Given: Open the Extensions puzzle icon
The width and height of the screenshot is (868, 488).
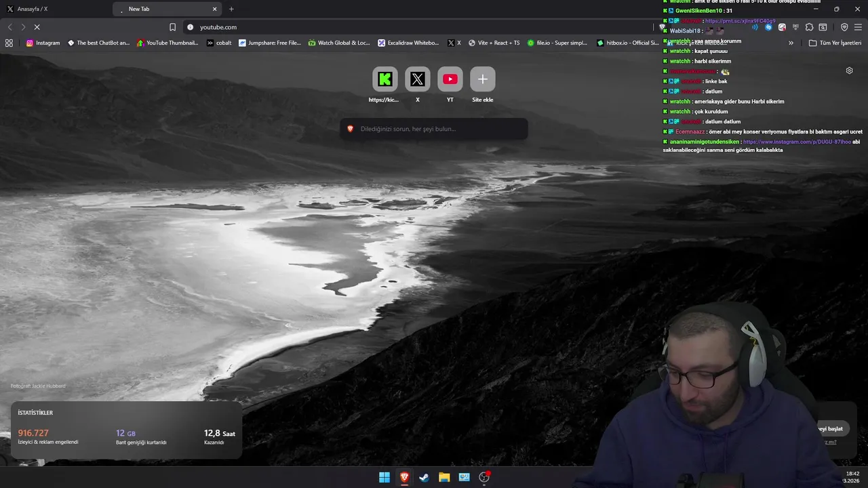Looking at the screenshot, I should 809,27.
